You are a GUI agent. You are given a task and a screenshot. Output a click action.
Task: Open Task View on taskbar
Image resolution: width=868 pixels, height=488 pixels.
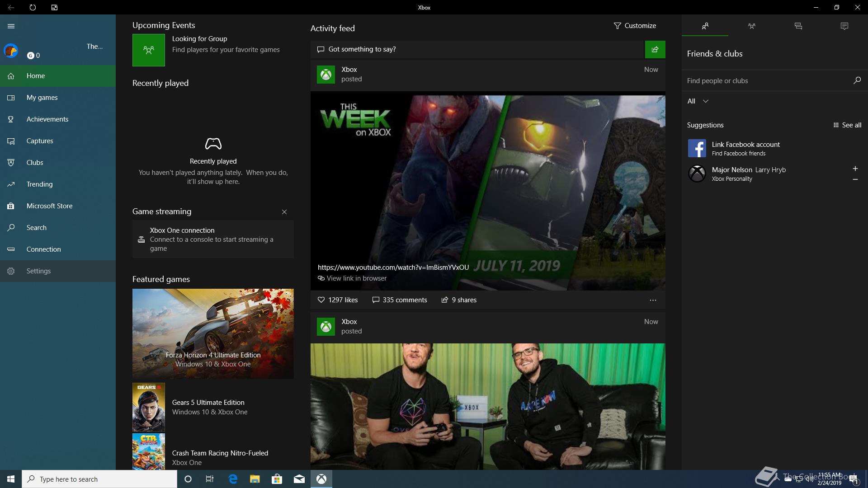(x=210, y=479)
